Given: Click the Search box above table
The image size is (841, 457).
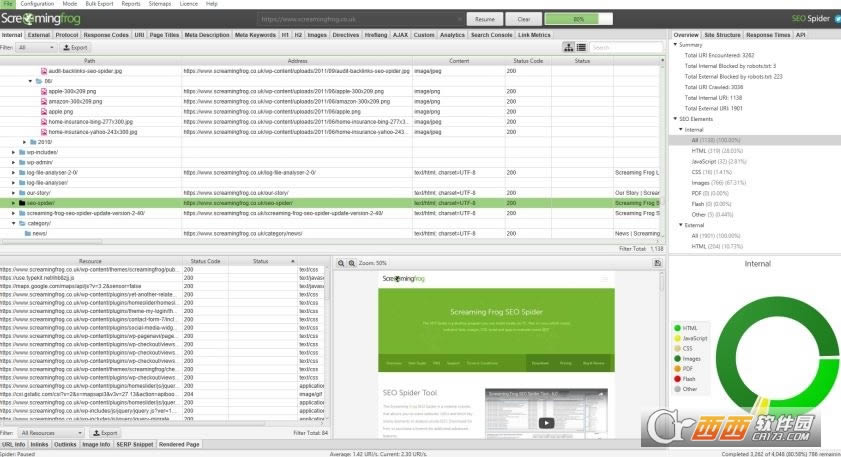Looking at the screenshot, I should point(626,48).
